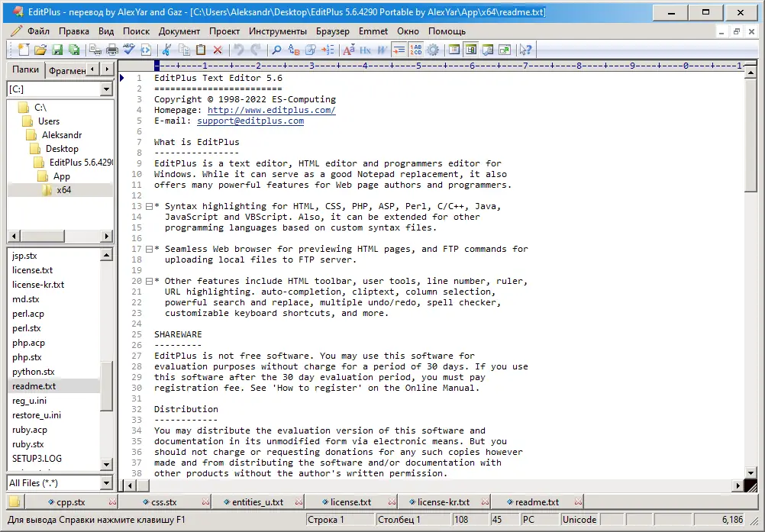This screenshot has width=765, height=532.
Task: Collapse the fold marker at line 13
Action: 150,206
